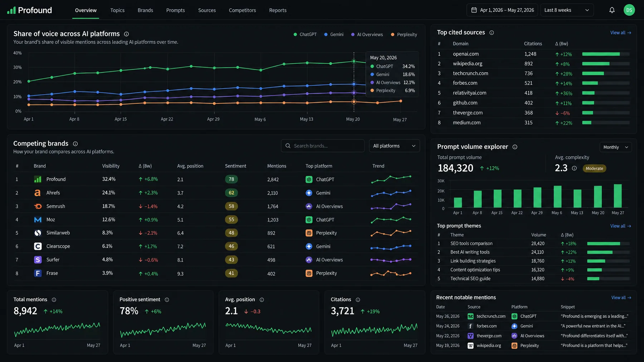The image size is (644, 362).
Task: Click info icon beside Share of voice title
Action: pyautogui.click(x=126, y=34)
